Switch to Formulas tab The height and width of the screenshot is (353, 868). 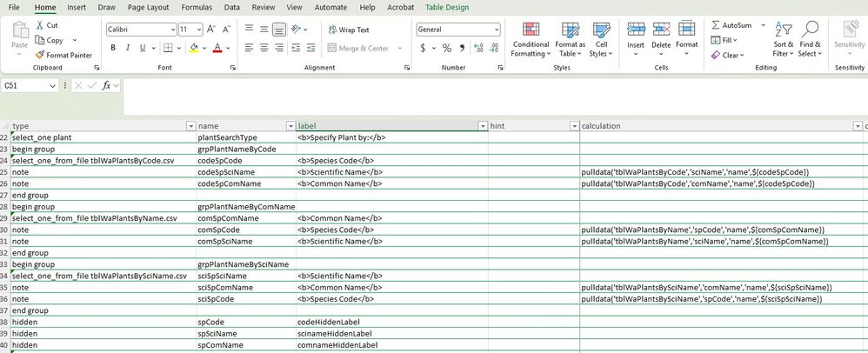point(197,7)
